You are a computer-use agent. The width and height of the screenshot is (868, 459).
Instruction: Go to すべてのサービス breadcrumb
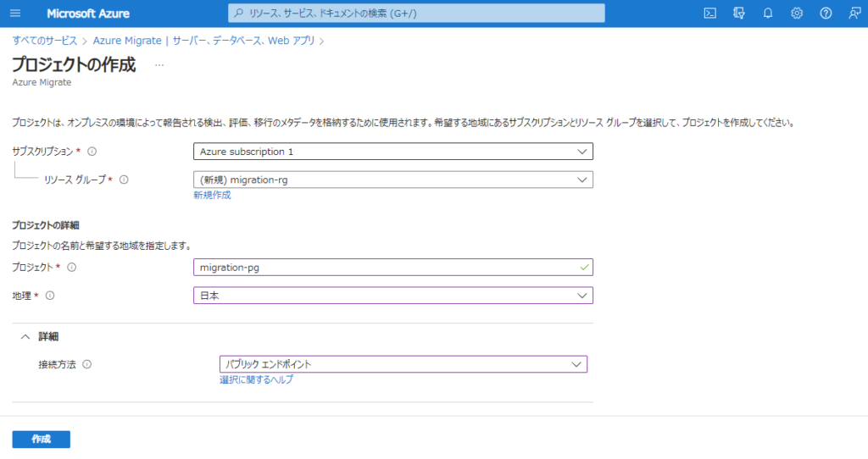click(45, 41)
